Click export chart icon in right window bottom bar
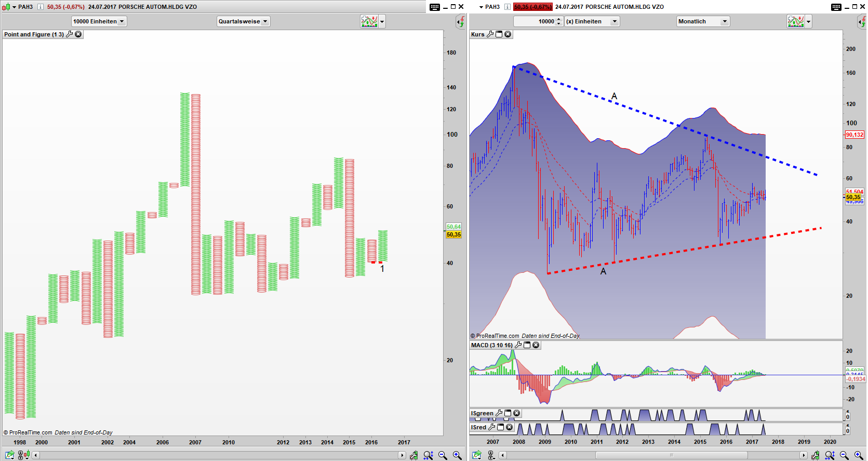Viewport: 868px width, 461px height. pyautogui.click(x=477, y=455)
